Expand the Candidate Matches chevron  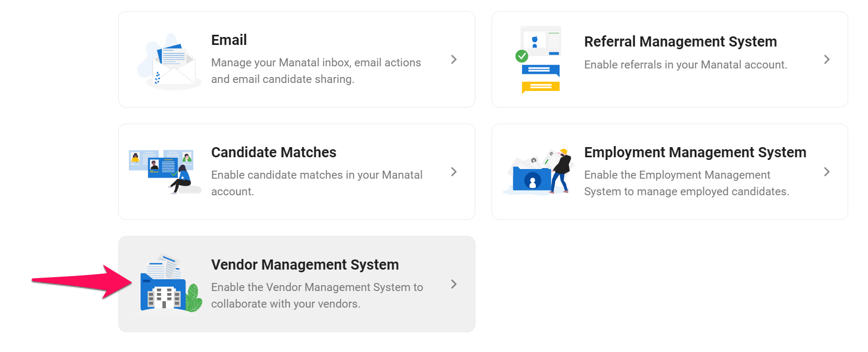tap(454, 172)
